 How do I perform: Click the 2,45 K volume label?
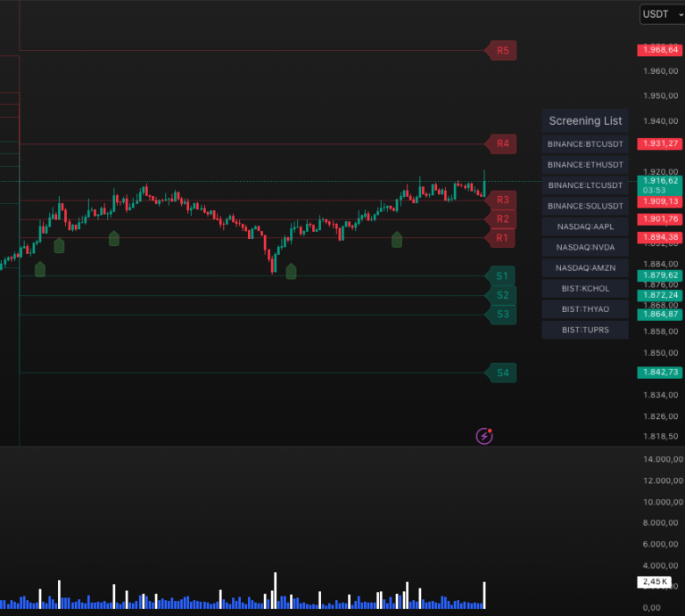tap(656, 582)
